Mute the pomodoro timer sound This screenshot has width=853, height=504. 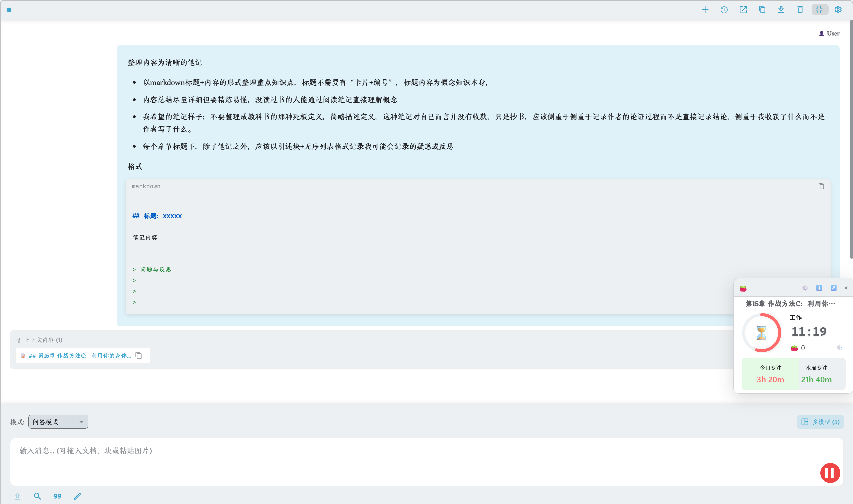coord(839,348)
